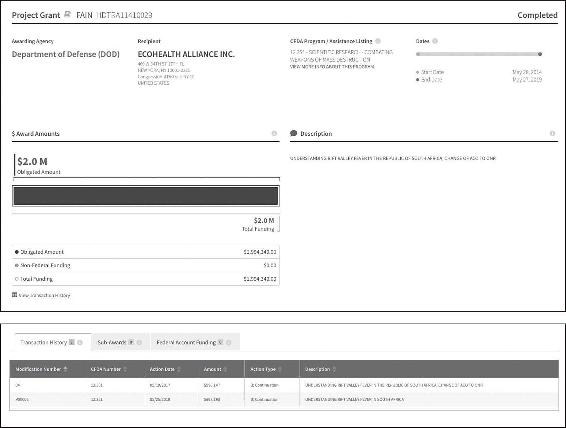Sort table by CFDA Number arrow icon
This screenshot has width=566, height=428.
coord(125,369)
